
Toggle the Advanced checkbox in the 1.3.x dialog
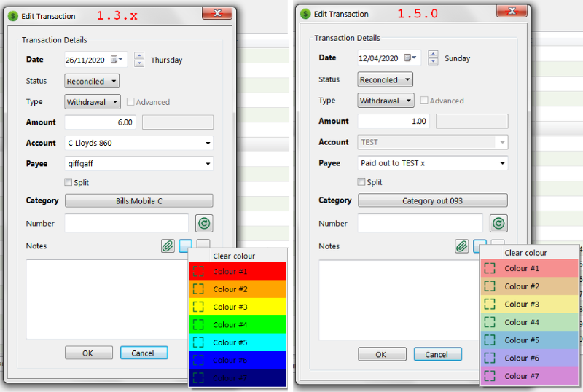(131, 102)
